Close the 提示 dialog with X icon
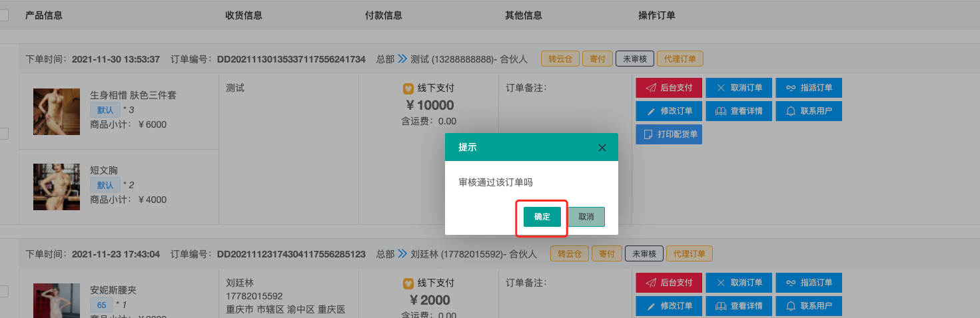Viewport: 980px width, 318px height. click(x=602, y=148)
